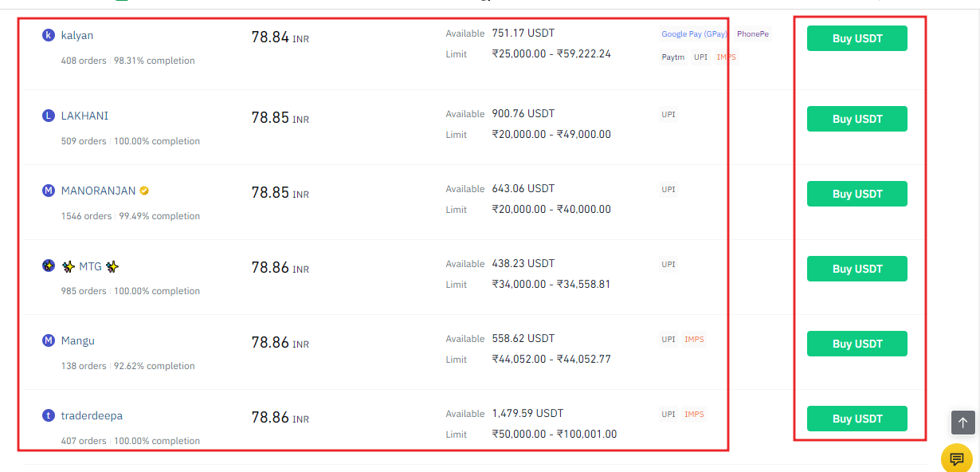Click the MTG trader's avatar icon
Image resolution: width=980 pixels, height=472 pixels.
point(48,265)
